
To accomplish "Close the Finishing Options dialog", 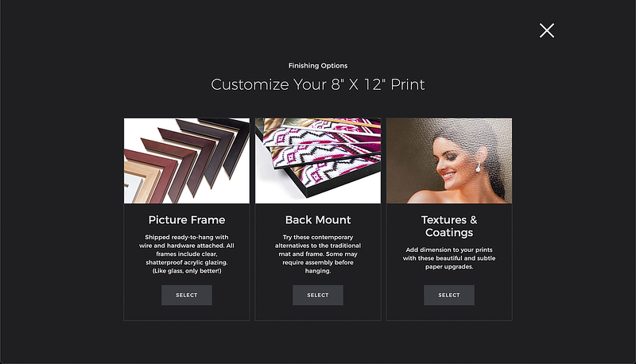I will point(546,30).
